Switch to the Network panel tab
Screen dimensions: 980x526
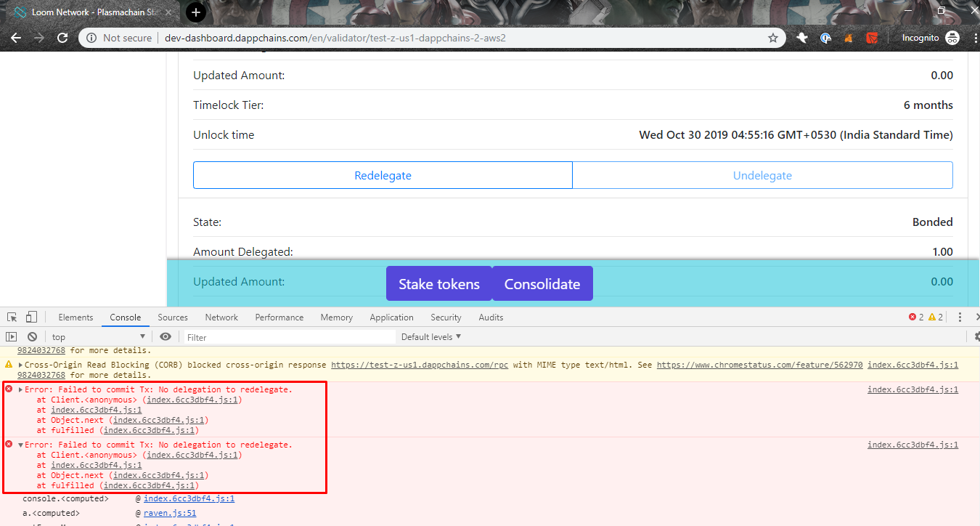click(221, 317)
